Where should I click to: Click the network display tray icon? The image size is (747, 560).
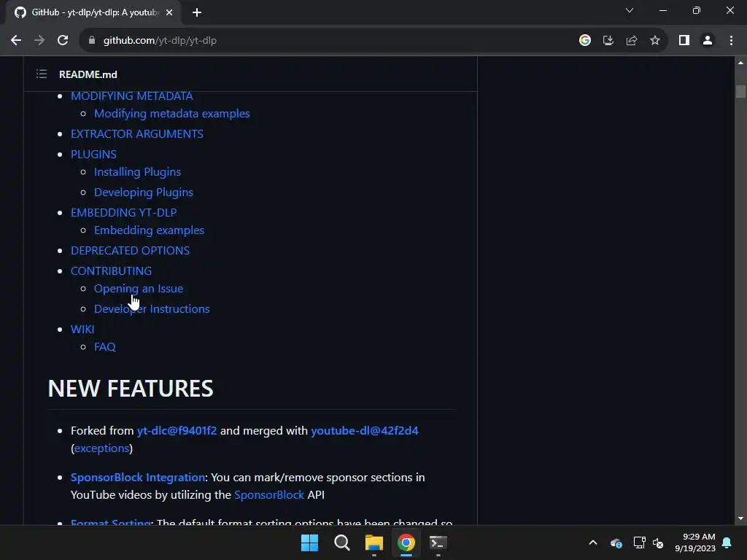point(639,542)
